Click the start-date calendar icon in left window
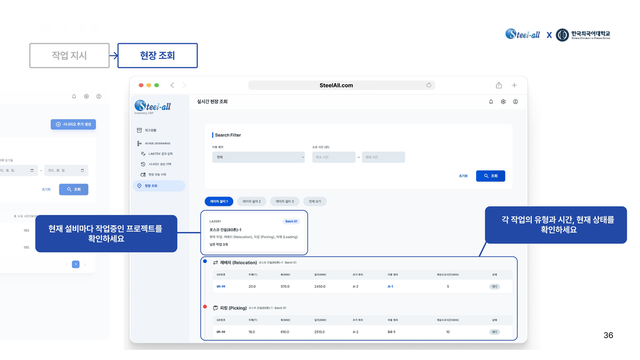The height and width of the screenshot is (360, 640). tap(32, 170)
